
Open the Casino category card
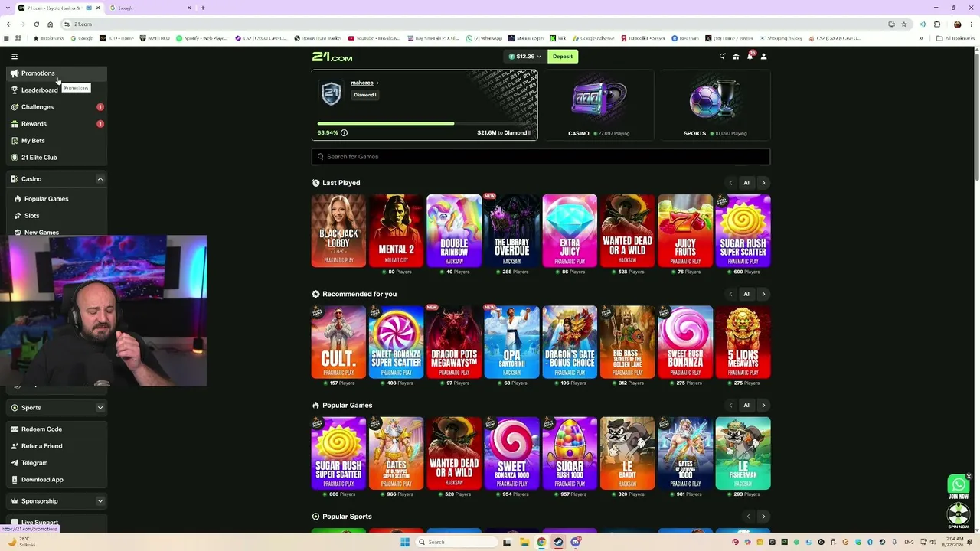point(598,105)
